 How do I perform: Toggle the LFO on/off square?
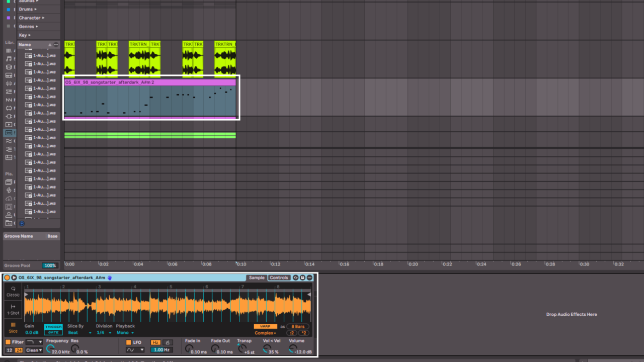click(x=129, y=342)
